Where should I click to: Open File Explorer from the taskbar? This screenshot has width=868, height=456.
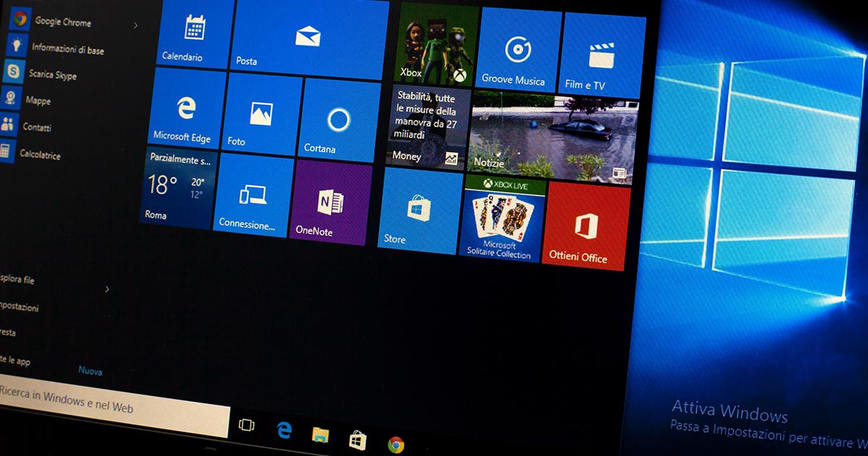point(320,435)
